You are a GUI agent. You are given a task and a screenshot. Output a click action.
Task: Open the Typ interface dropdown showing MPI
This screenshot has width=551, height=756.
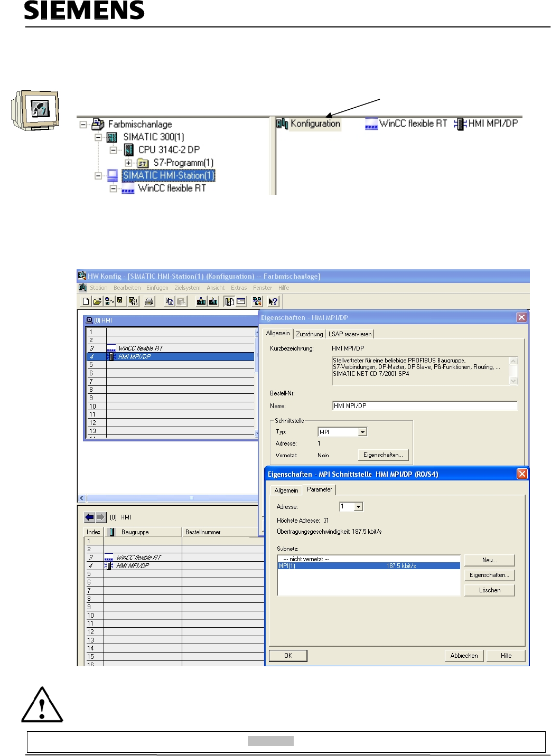coord(362,432)
